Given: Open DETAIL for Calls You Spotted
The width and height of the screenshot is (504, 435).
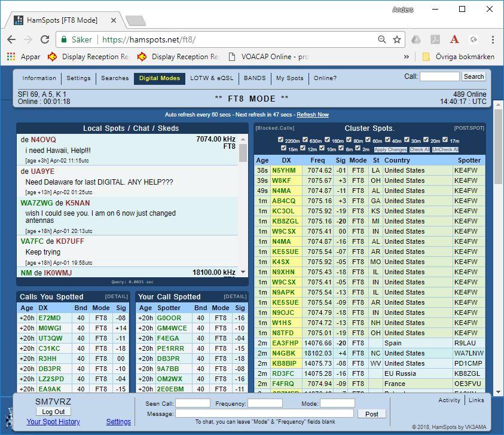Looking at the screenshot, I should pos(117,296).
